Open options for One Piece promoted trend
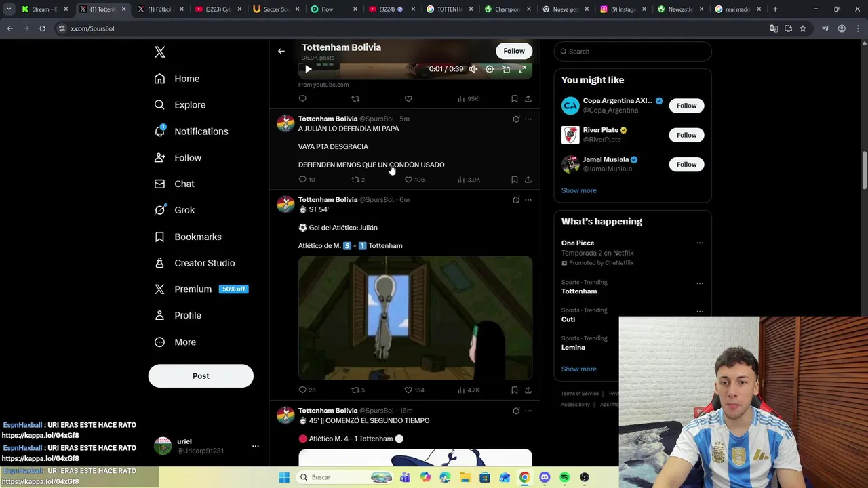The image size is (868, 488). coord(700,243)
